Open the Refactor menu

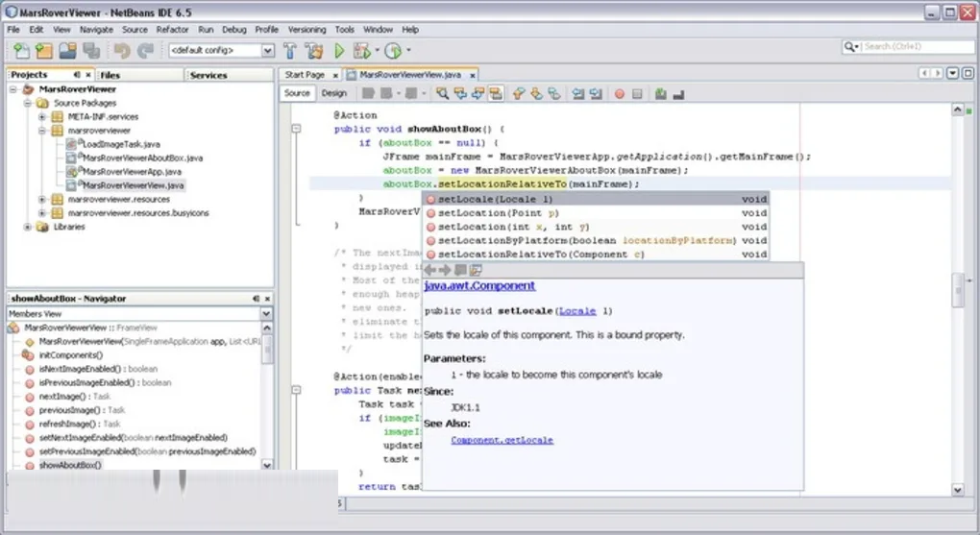pyautogui.click(x=173, y=30)
